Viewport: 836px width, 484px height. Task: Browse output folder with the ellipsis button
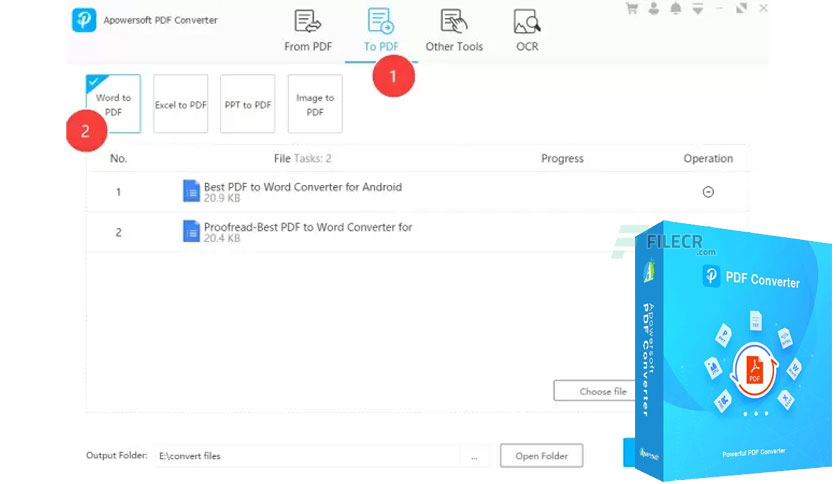pyautogui.click(x=474, y=456)
